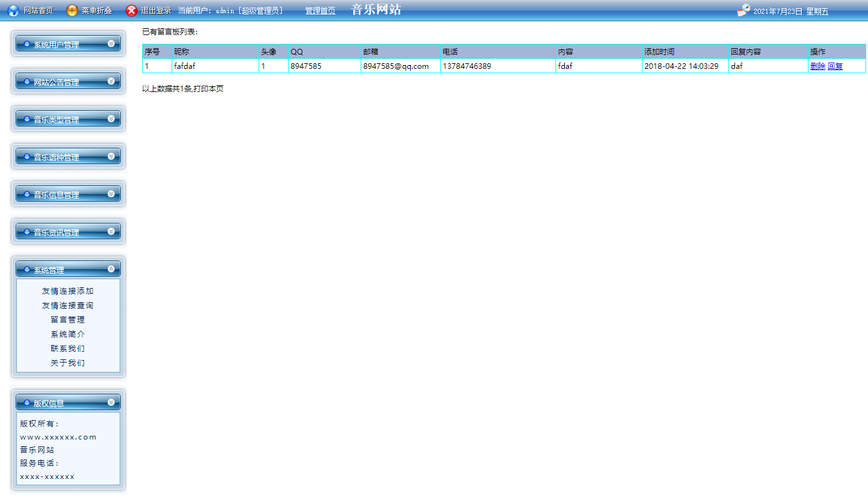Open the 系统简介 menu entry

click(68, 334)
